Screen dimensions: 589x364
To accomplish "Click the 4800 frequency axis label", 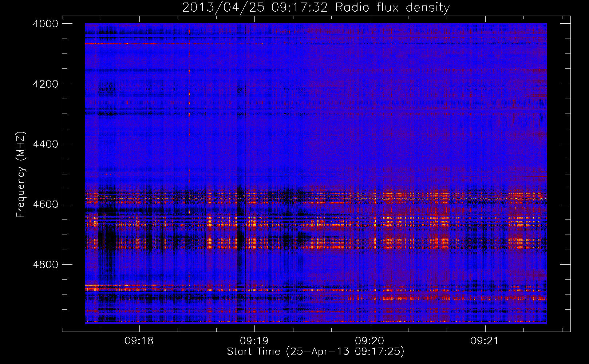I will pos(46,264).
